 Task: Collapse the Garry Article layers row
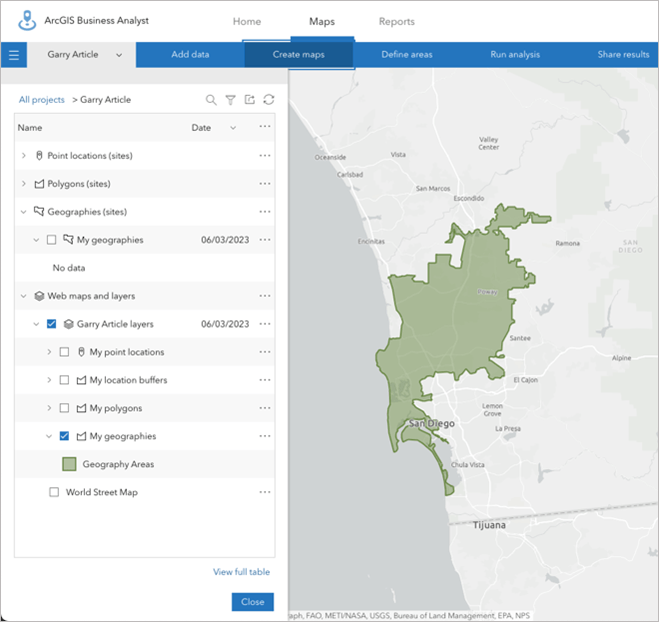(x=36, y=324)
